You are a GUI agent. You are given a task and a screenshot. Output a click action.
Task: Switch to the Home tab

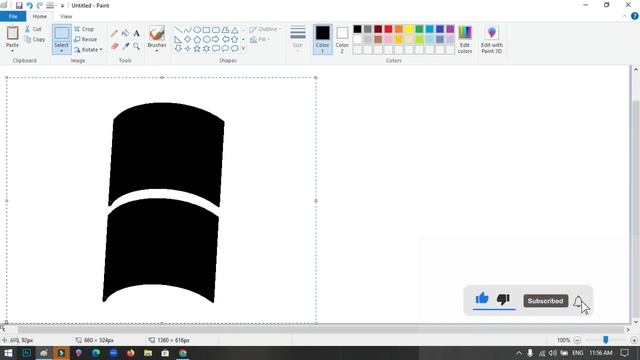click(40, 16)
